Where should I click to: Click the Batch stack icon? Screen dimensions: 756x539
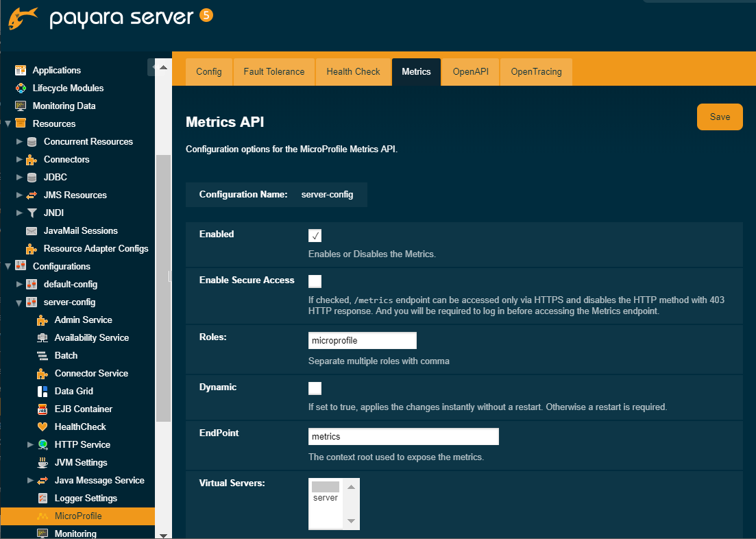tap(42, 356)
